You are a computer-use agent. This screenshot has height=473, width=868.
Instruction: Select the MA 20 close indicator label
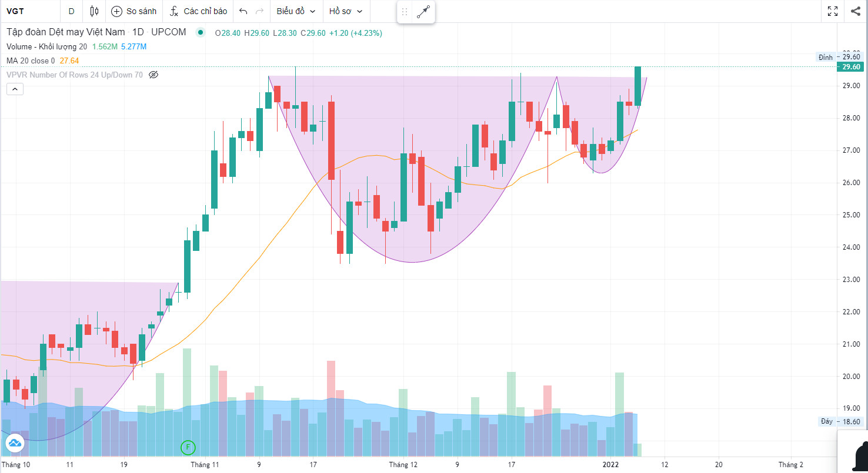click(31, 61)
